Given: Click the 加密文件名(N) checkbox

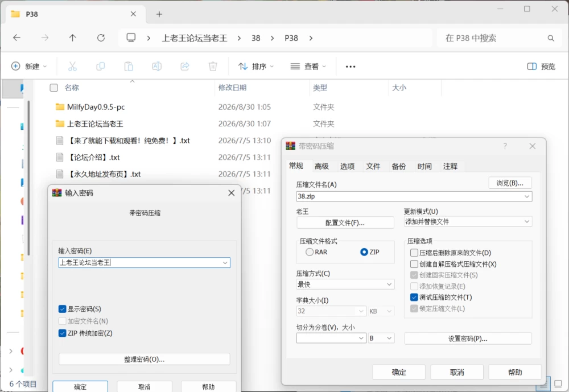Looking at the screenshot, I should (63, 321).
